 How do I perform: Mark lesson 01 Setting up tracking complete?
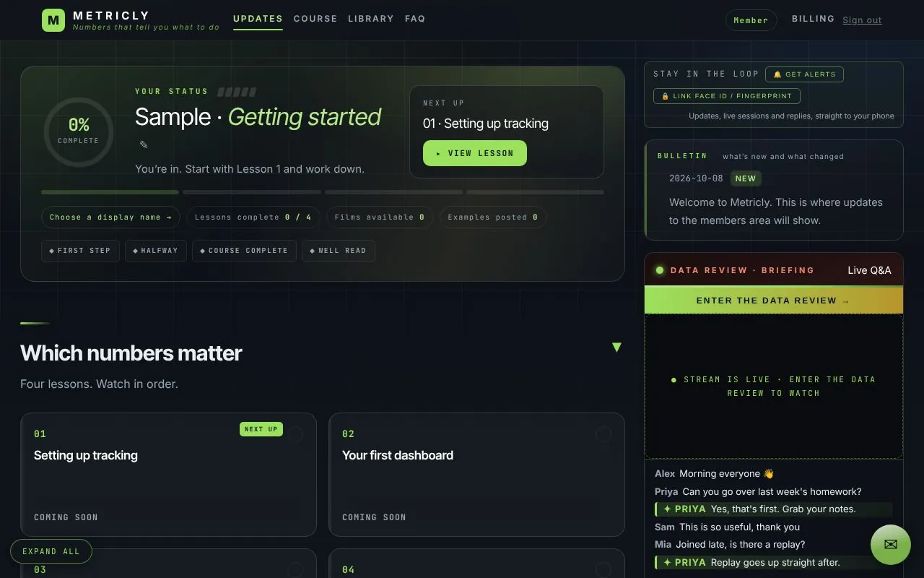pyautogui.click(x=295, y=433)
